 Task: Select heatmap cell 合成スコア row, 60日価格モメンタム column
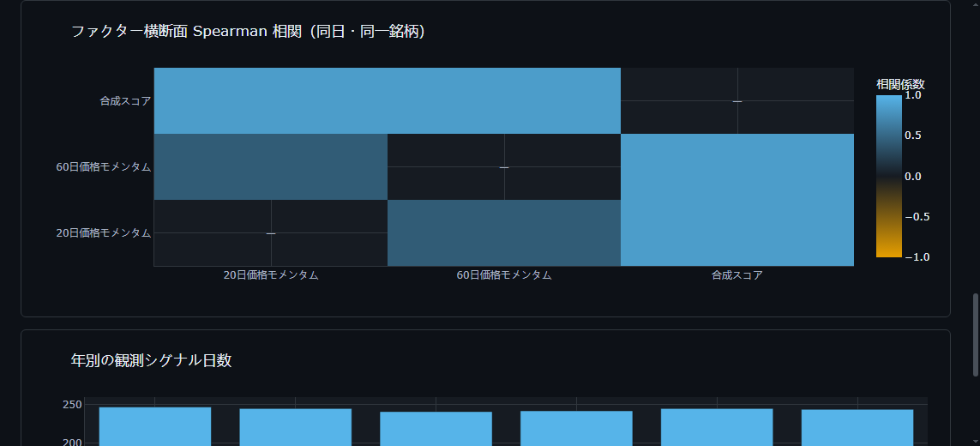504,100
